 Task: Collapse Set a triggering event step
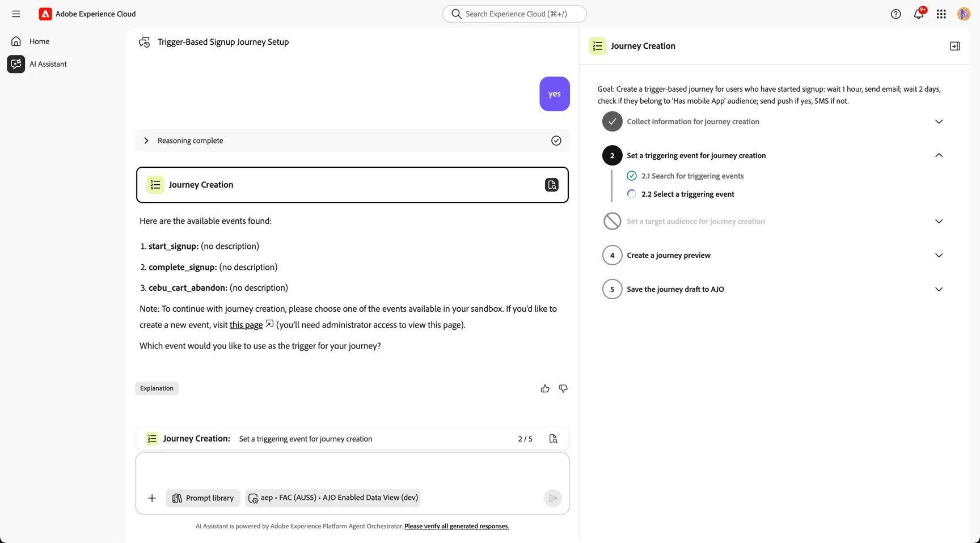(x=939, y=155)
